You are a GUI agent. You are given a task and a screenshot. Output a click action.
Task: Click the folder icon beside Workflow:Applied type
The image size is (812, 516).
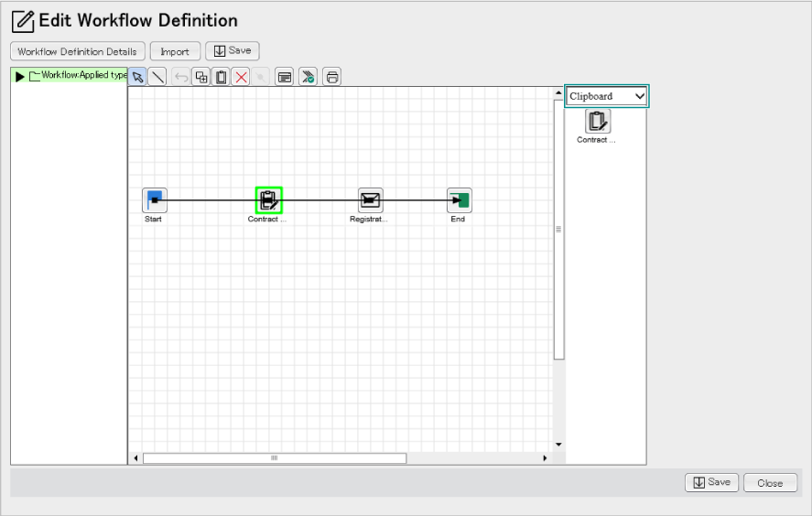pyautogui.click(x=35, y=76)
